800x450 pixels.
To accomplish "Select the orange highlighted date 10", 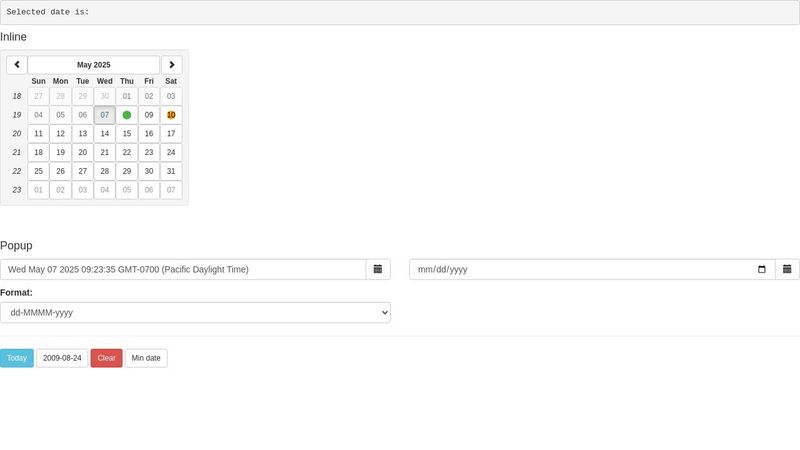I will (171, 115).
